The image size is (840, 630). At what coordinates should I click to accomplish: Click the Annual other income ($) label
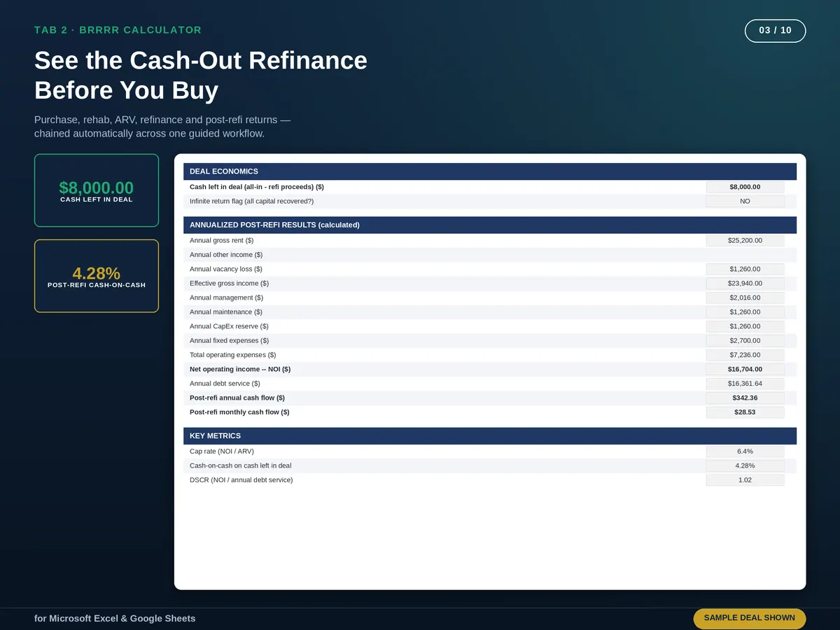226,255
